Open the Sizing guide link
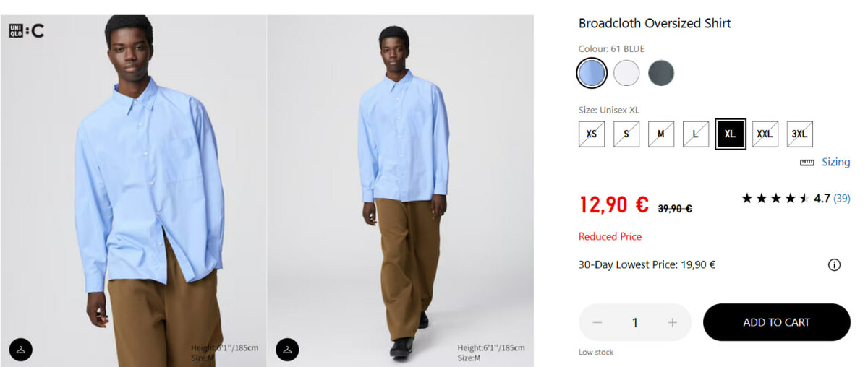Screen dimensions: 868x367 (835, 162)
